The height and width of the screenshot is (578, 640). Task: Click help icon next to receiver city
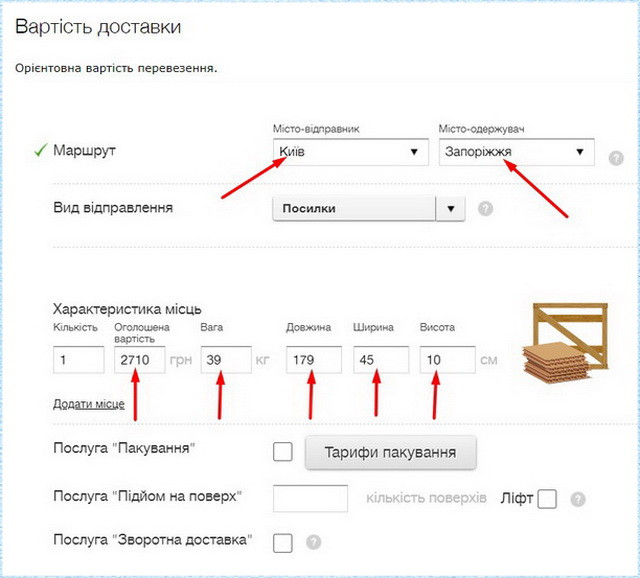pos(616,158)
